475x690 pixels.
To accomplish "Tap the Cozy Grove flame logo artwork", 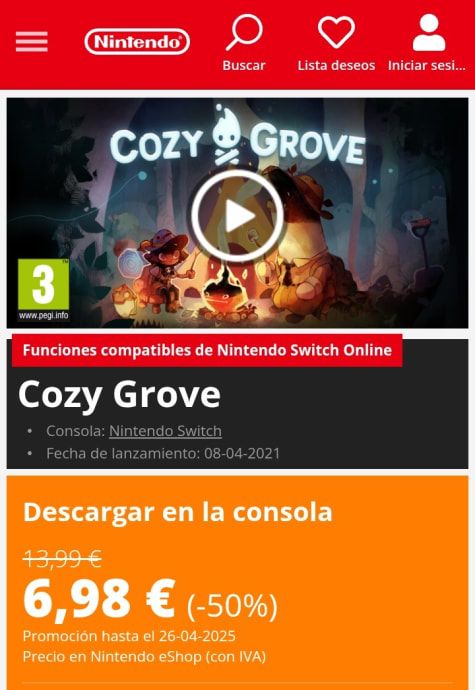I will pyautogui.click(x=227, y=136).
